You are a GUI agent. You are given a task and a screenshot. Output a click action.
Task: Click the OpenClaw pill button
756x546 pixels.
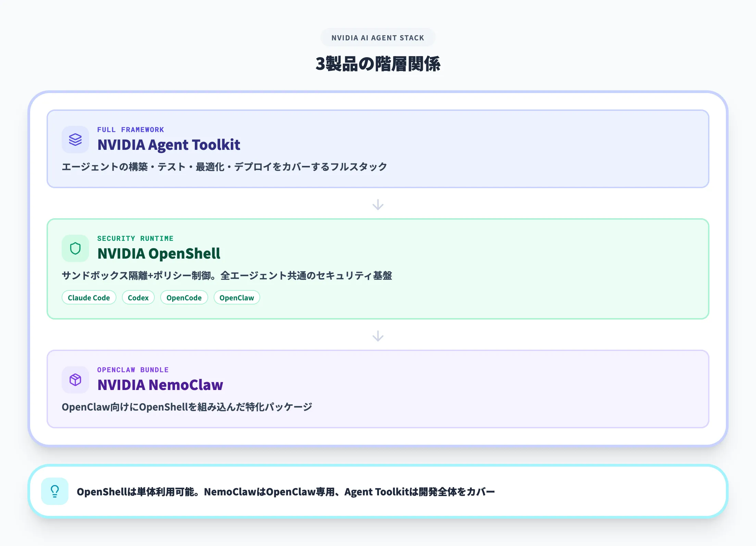pos(237,297)
